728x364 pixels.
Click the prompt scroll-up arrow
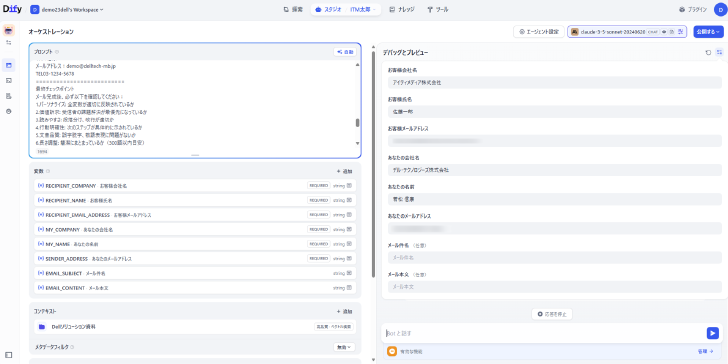click(x=357, y=65)
